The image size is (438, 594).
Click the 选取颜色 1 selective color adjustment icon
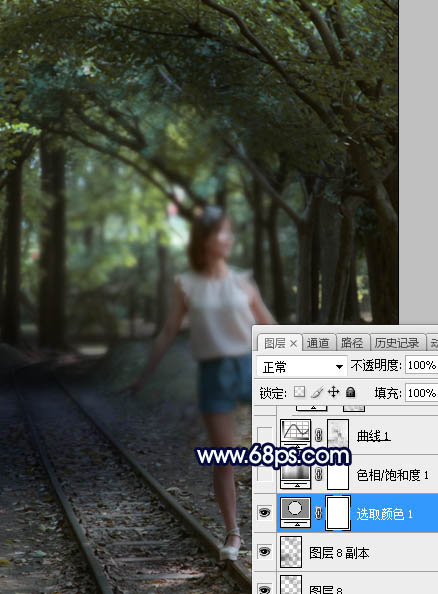click(296, 512)
